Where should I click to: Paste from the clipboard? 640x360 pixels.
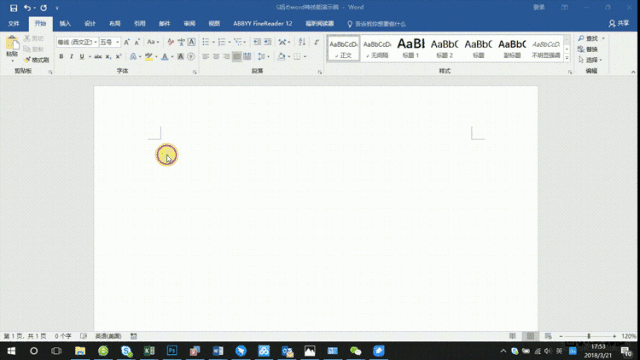click(x=12, y=49)
